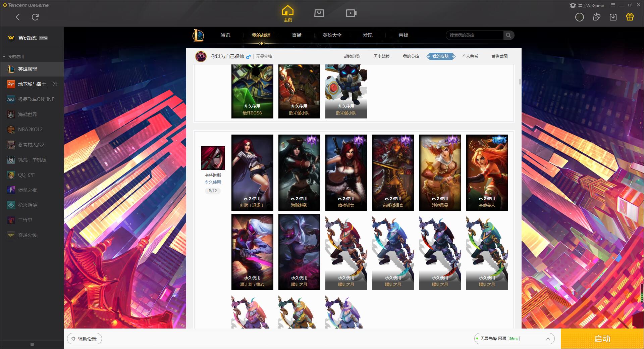Click the 8/12 skin count badge
Viewport: 644px width, 349px height.
click(x=213, y=191)
